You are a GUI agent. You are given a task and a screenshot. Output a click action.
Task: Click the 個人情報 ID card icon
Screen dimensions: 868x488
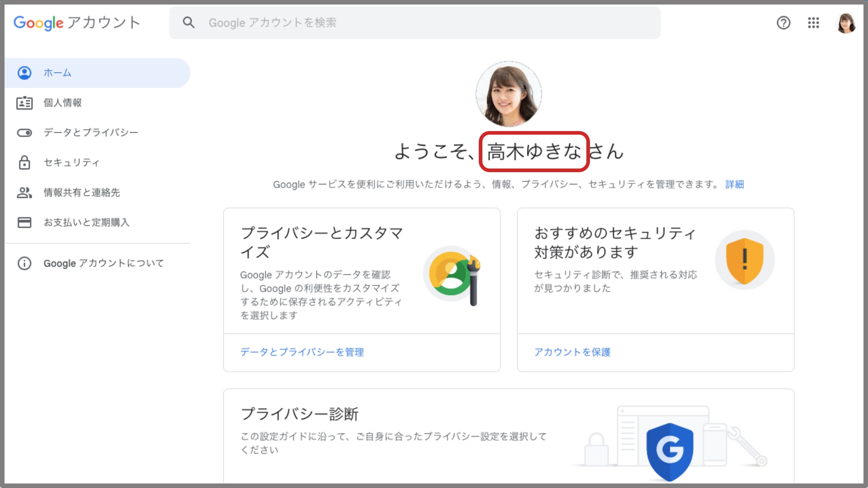[24, 103]
